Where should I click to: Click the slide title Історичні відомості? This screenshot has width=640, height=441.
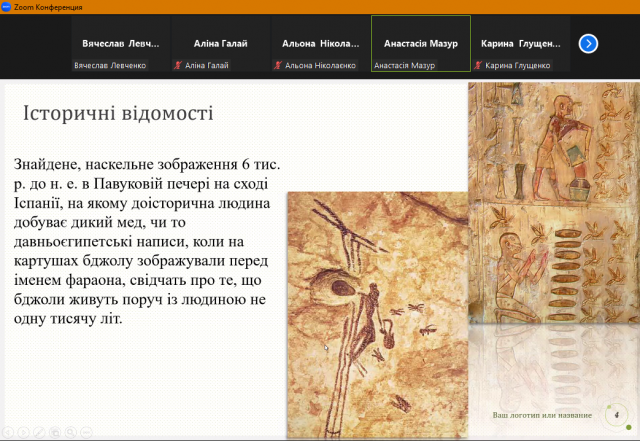coord(118,113)
